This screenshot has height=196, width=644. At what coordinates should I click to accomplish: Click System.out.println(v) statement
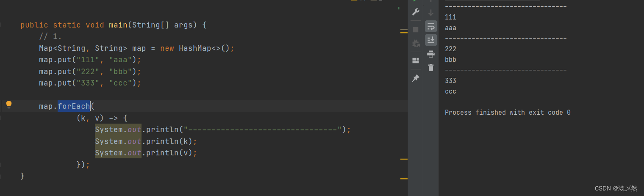click(146, 153)
